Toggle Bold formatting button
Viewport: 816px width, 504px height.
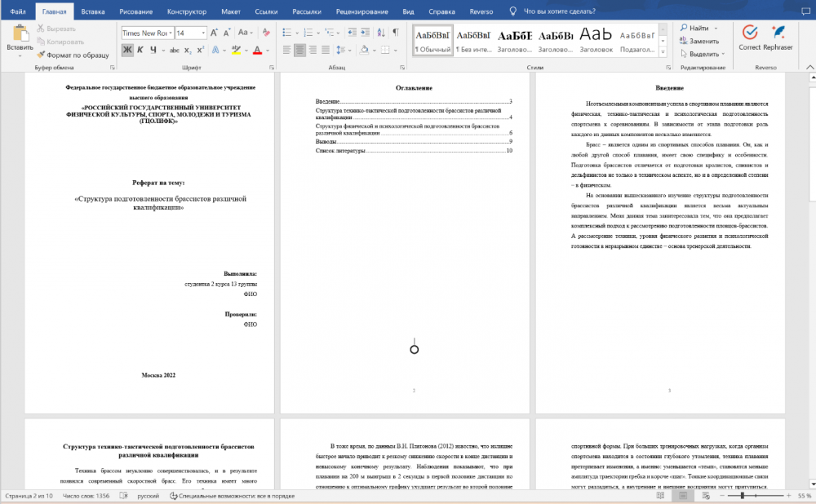point(127,50)
